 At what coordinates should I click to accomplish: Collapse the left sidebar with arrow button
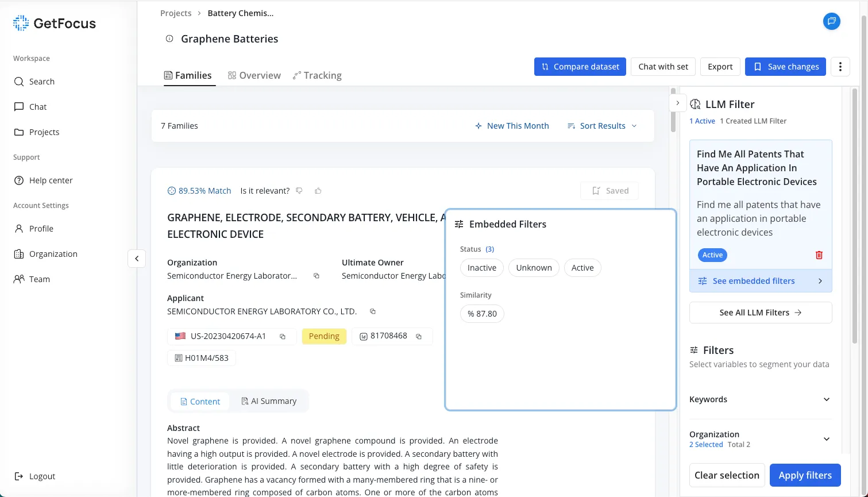click(x=137, y=259)
